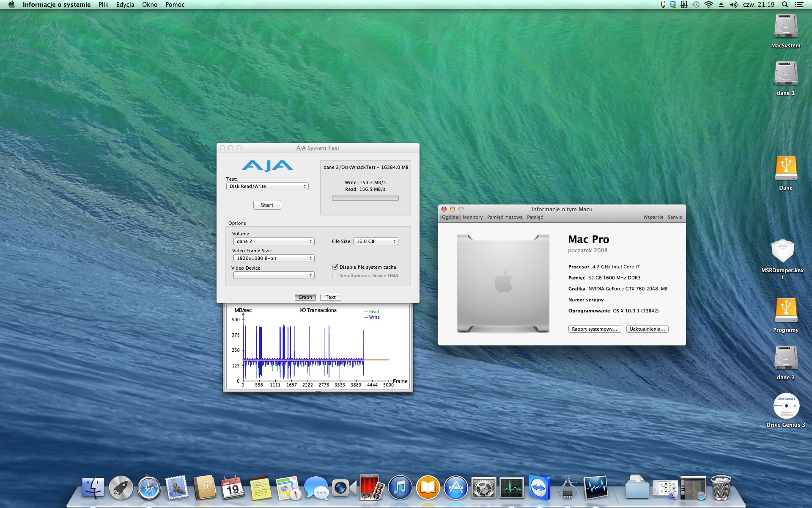Click TeamViewer status icon in menu bar
The image size is (812, 508).
(673, 5)
